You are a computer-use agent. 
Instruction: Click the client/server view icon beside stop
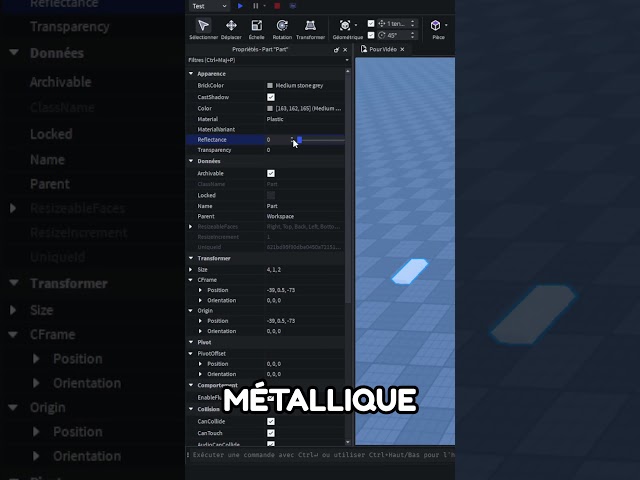click(x=293, y=6)
